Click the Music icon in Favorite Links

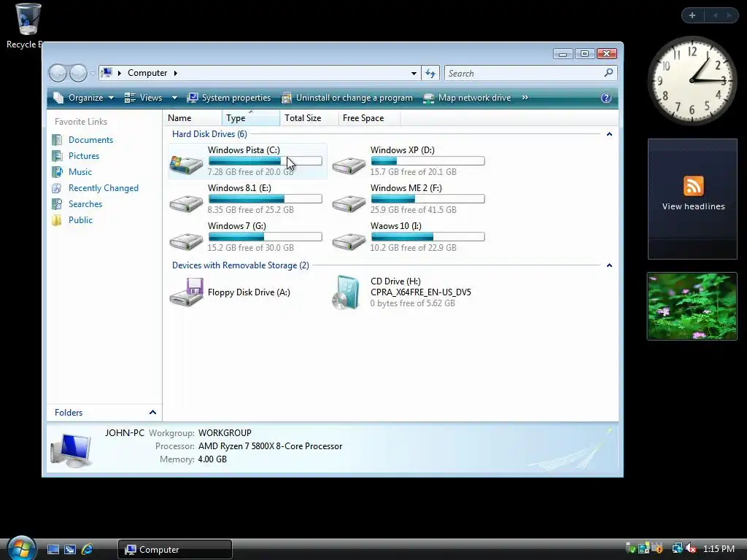57,172
